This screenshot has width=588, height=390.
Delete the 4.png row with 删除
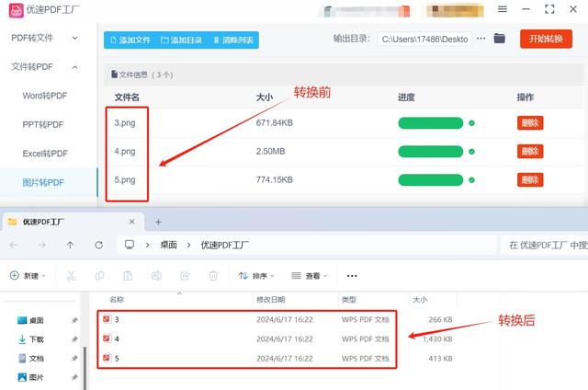coord(530,151)
